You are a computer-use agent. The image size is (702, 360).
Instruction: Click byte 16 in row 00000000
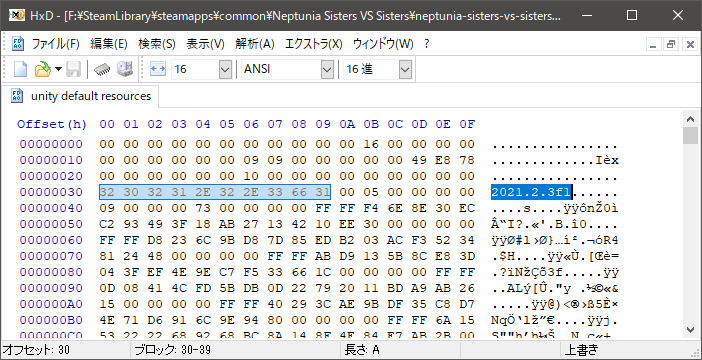[x=371, y=144]
